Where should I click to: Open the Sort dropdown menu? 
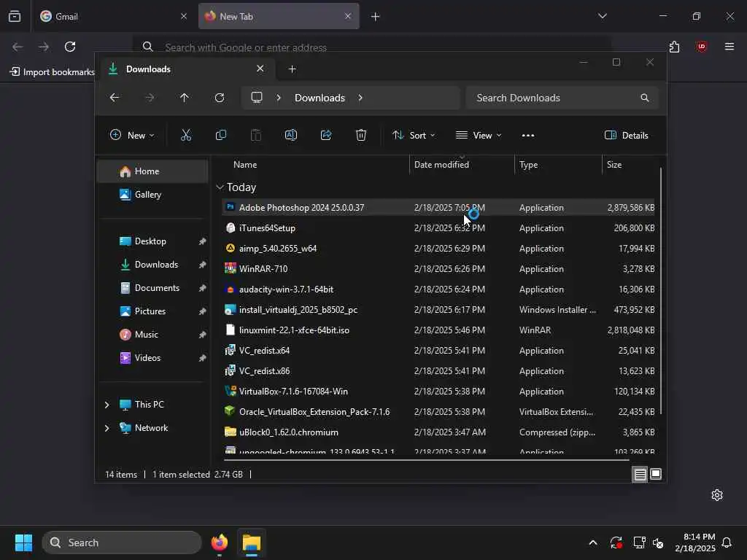pyautogui.click(x=414, y=135)
